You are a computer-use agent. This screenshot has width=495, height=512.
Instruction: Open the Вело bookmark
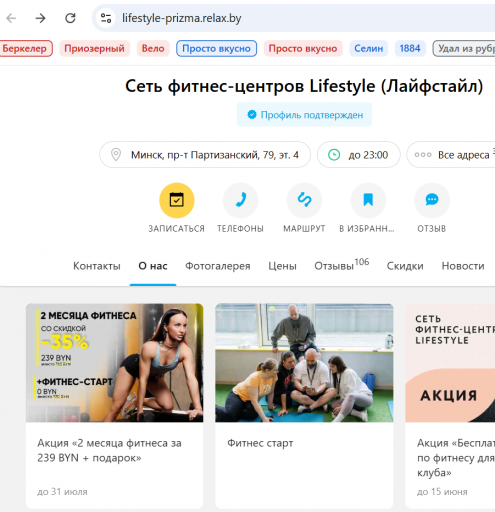pyautogui.click(x=153, y=49)
